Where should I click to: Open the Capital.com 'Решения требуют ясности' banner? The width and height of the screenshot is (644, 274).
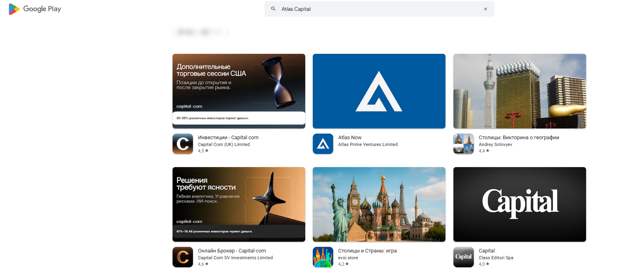pyautogui.click(x=239, y=204)
